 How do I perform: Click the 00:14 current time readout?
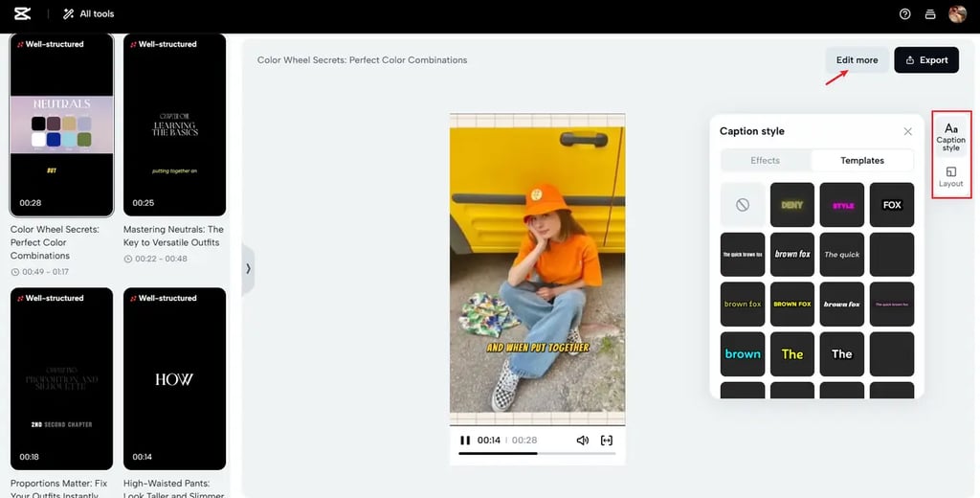489,441
